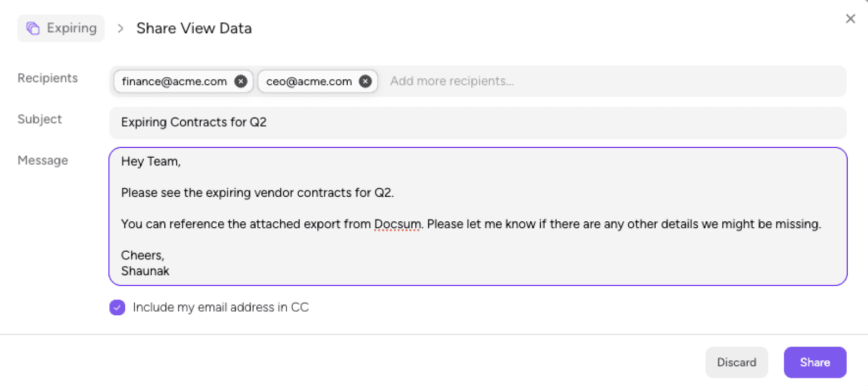Place cursor after Shaunak in message

click(170, 271)
